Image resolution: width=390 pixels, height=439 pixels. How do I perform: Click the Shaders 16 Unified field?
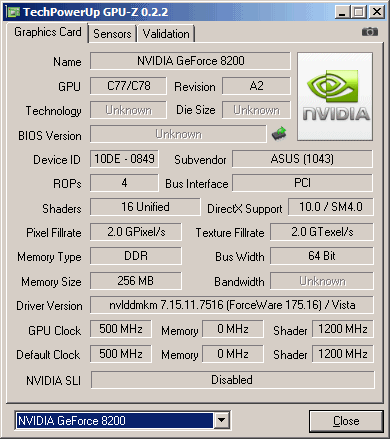[145, 207]
